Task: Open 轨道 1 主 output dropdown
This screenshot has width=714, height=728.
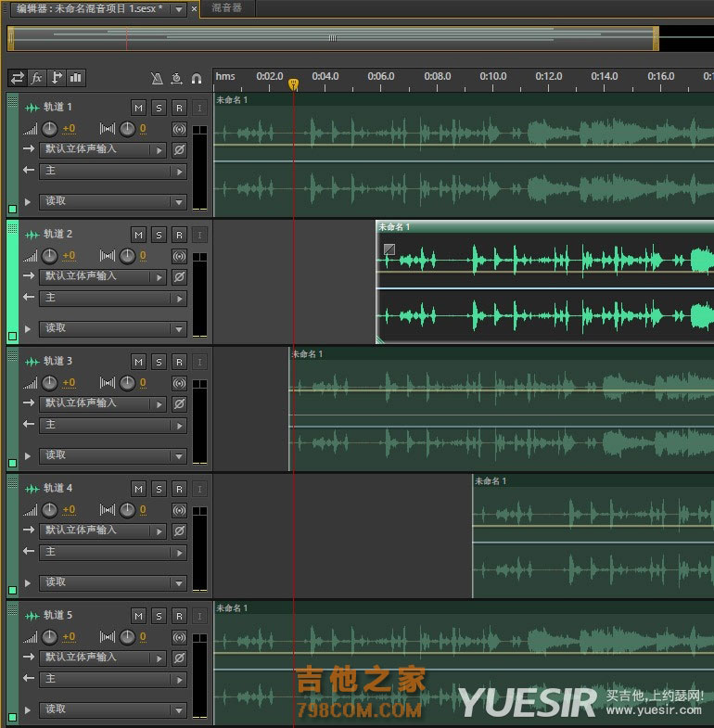Action: (x=113, y=171)
